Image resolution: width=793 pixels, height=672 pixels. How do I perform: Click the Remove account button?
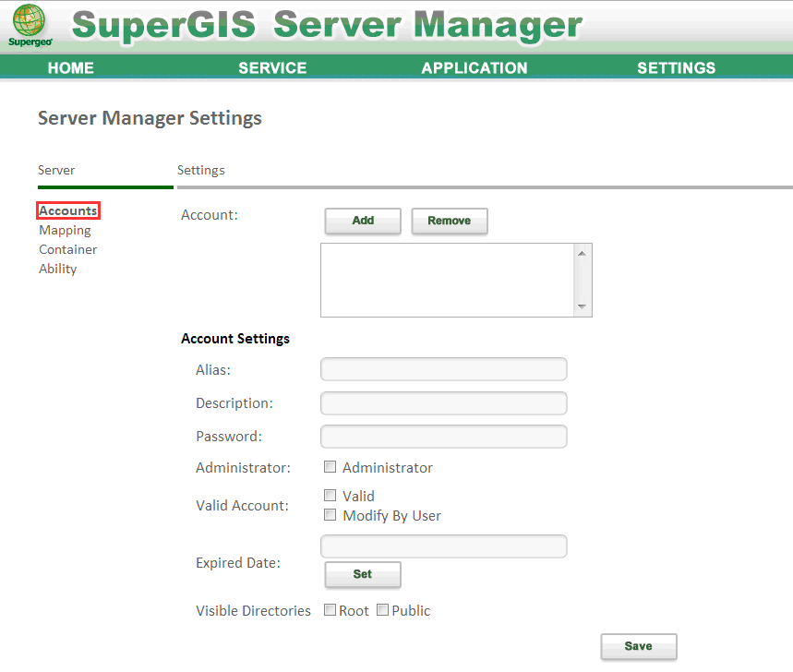click(x=449, y=221)
